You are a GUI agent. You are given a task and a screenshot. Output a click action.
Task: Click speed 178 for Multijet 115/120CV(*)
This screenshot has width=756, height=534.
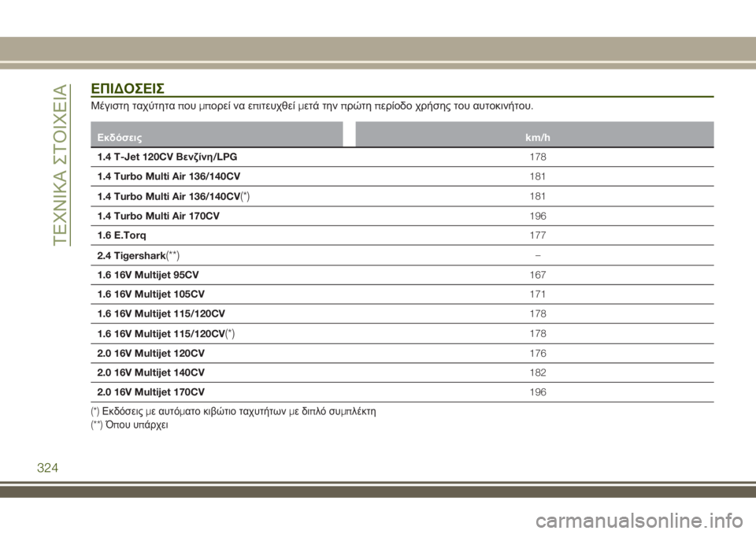[x=538, y=334]
